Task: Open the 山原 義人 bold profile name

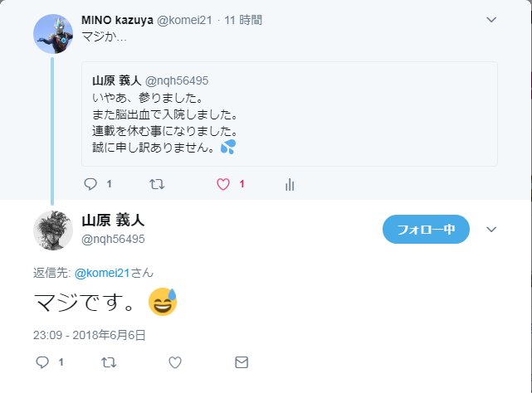Action: 113,221
